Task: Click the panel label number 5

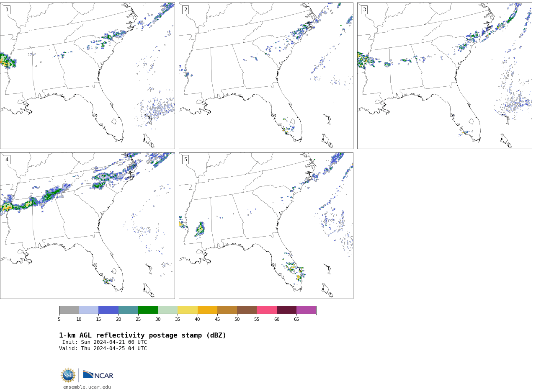Action: coord(186,160)
